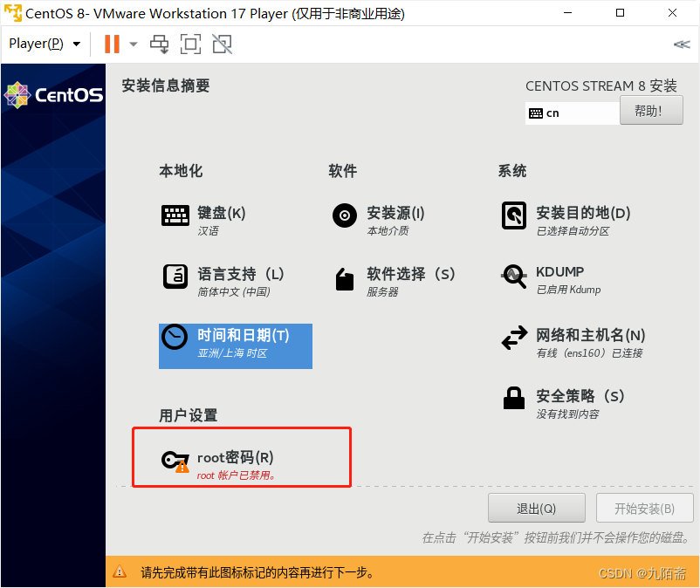Screen dimensions: 700x588
Task: Open 安装源(I) settings
Action: (x=395, y=213)
